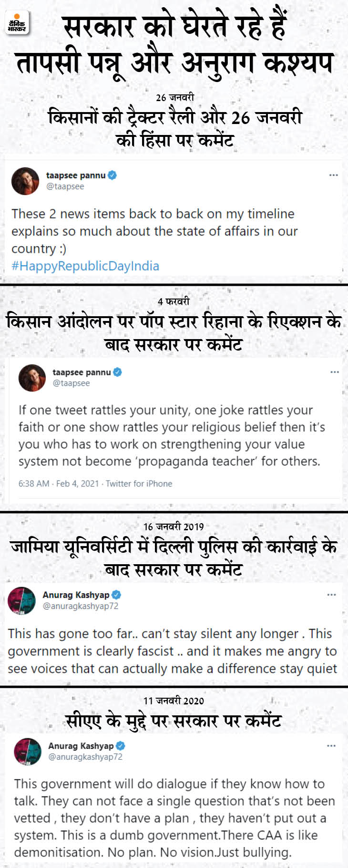
Task: Open Anurag Kashyap's avatar in the CAA tweet
Action: pos(28,751)
